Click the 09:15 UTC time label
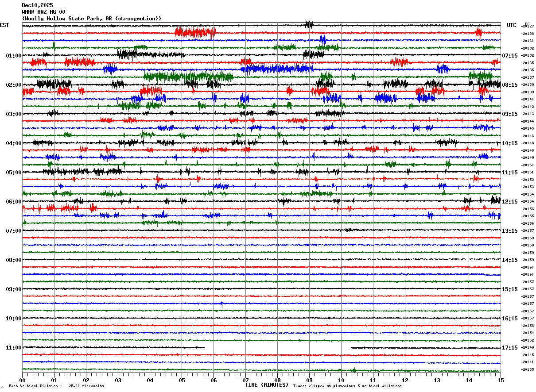 [510, 114]
